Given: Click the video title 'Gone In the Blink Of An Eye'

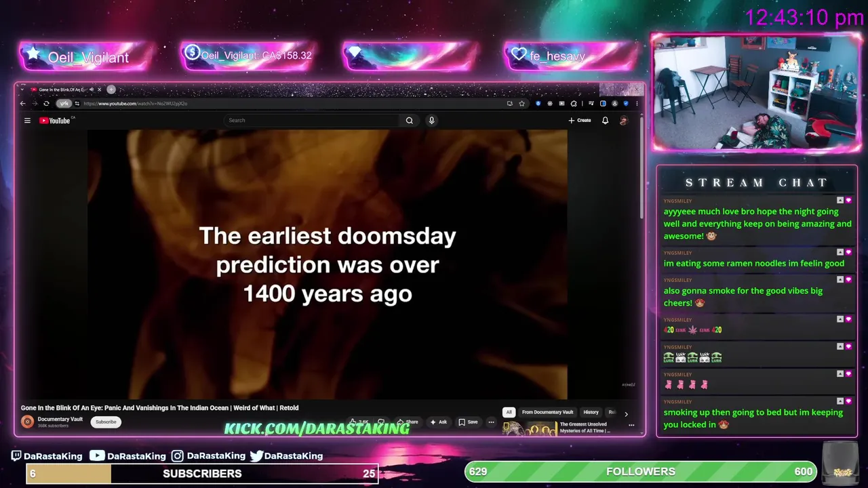Looking at the screenshot, I should [160, 408].
